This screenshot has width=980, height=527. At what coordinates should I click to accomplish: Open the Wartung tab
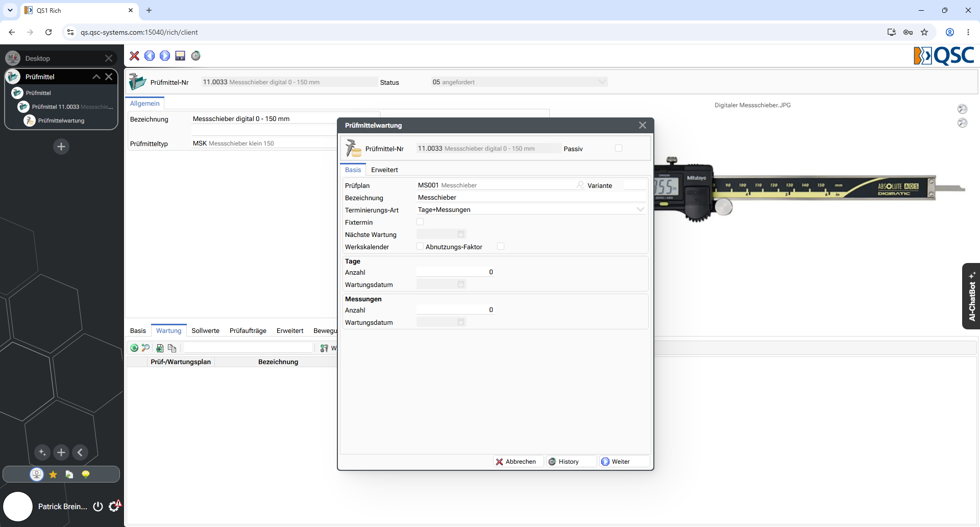169,331
